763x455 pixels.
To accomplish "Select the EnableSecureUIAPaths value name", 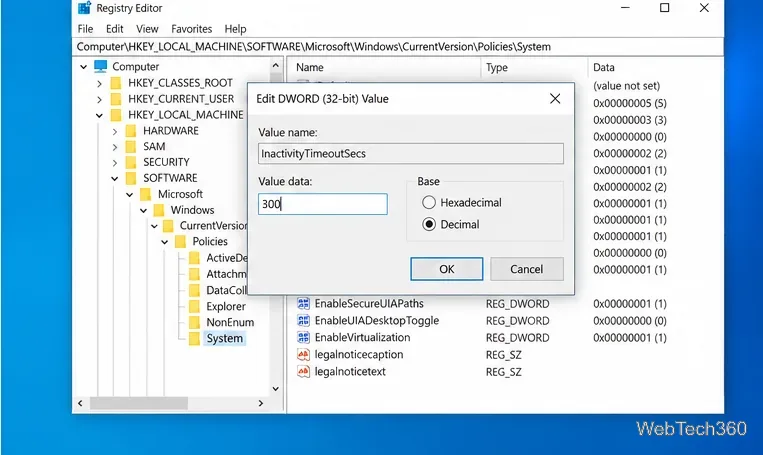I will [369, 304].
